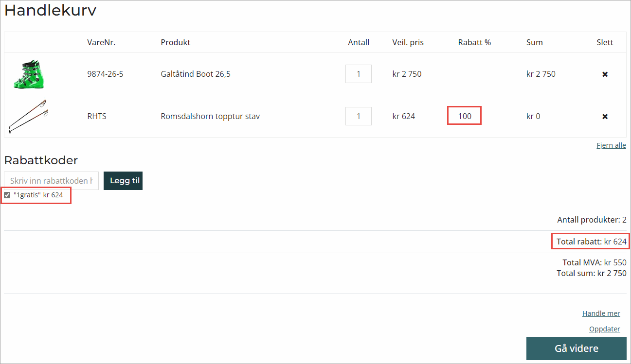Click the 100 discount percent value

tap(465, 117)
